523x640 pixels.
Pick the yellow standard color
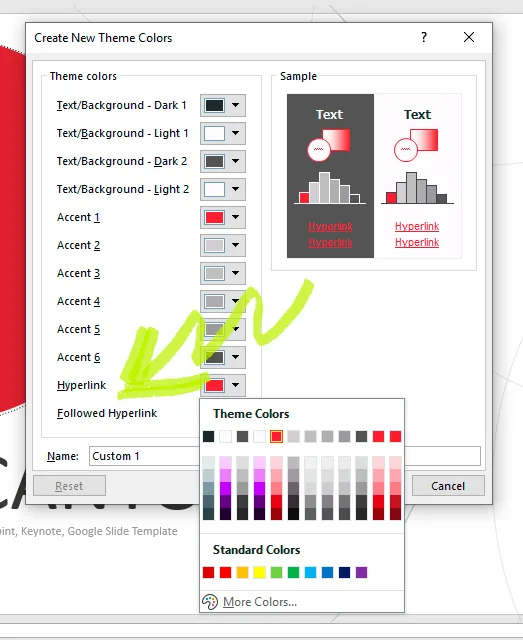259,572
